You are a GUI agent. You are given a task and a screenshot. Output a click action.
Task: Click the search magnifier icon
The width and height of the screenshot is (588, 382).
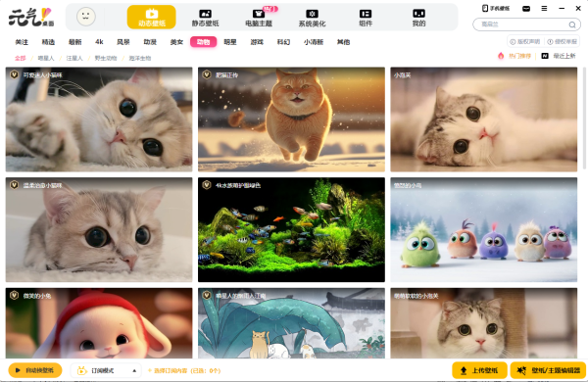[572, 24]
